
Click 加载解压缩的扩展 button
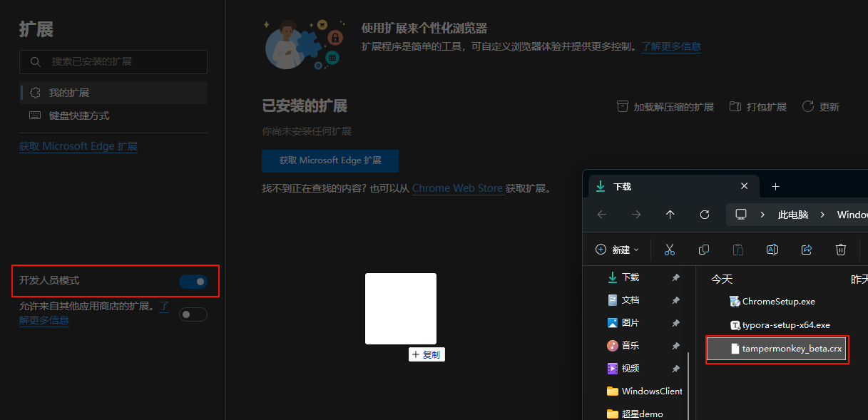pos(665,107)
